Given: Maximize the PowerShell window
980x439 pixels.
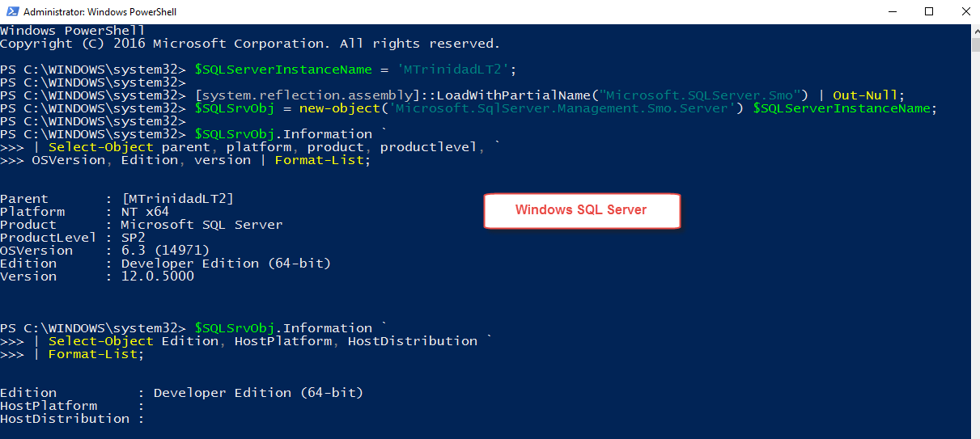Looking at the screenshot, I should pos(928,11).
